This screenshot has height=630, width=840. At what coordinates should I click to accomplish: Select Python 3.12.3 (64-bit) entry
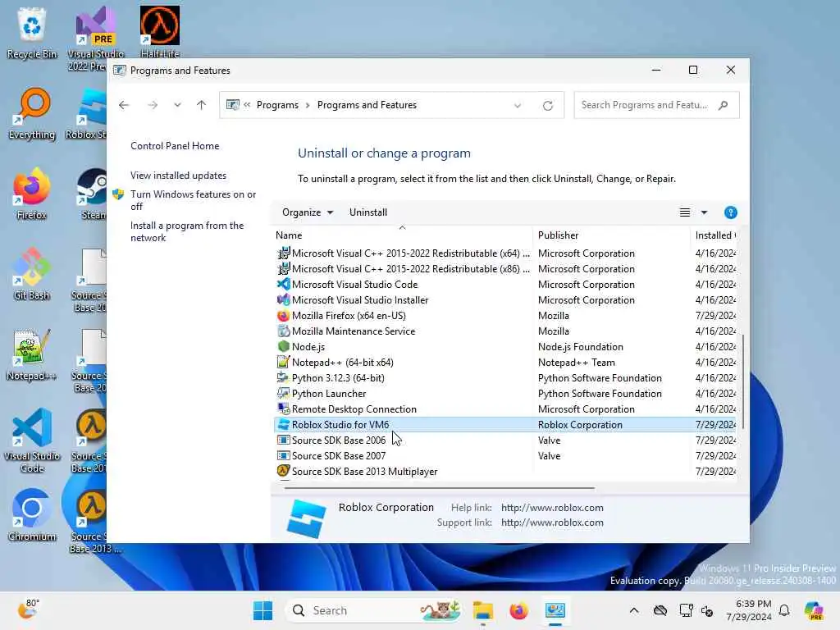504,378
